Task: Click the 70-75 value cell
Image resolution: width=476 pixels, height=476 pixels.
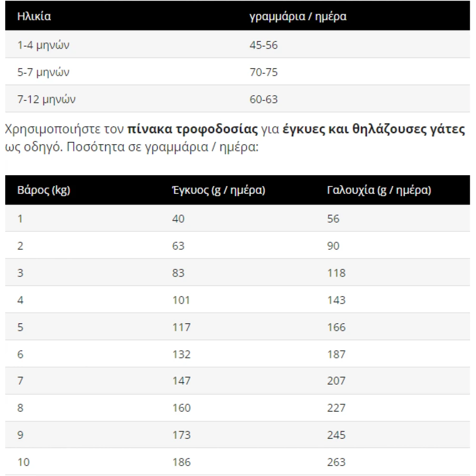Action: (263, 72)
